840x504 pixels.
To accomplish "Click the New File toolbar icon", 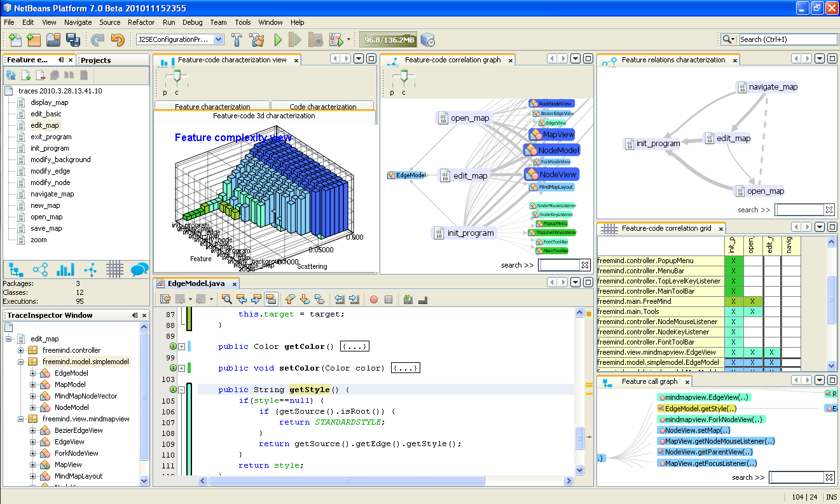I will 15,39.
